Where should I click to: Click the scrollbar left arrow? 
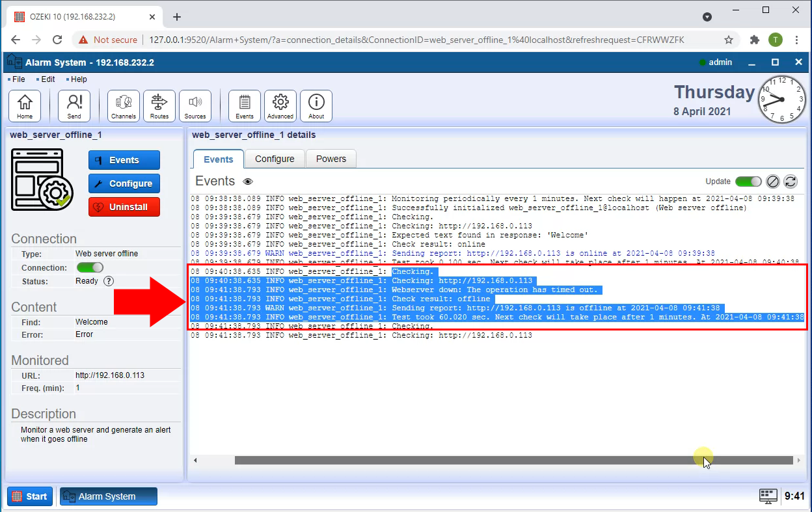(196, 461)
